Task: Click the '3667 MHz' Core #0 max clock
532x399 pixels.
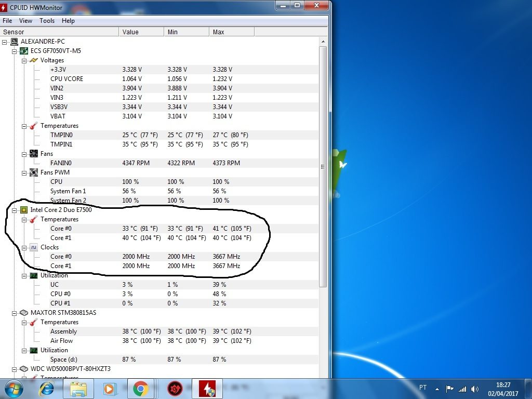Action: (x=227, y=257)
